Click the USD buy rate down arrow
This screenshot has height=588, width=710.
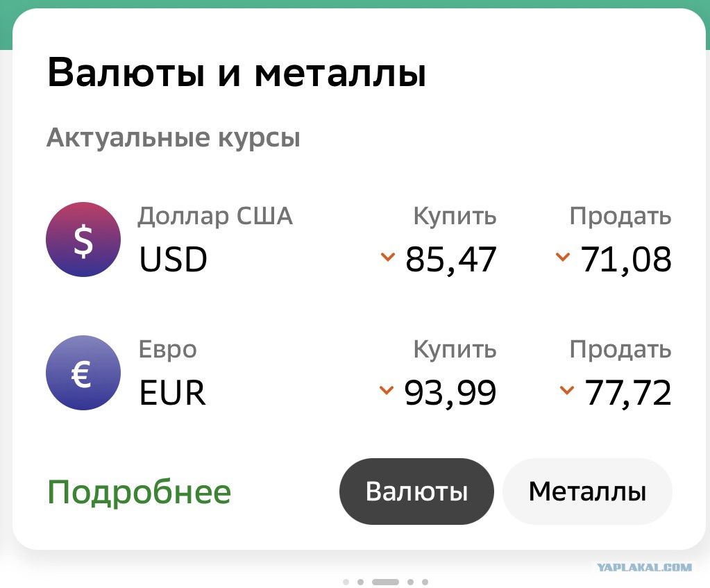[x=387, y=258]
